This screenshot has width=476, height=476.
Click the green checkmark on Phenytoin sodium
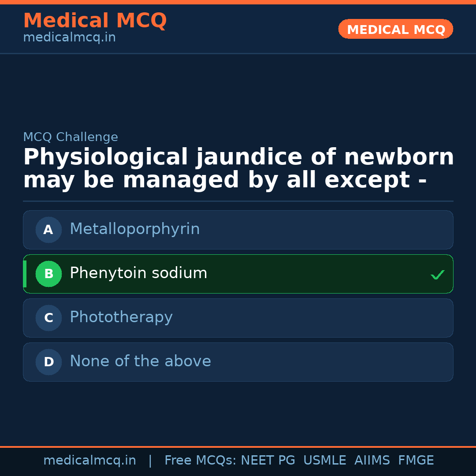coord(437,274)
